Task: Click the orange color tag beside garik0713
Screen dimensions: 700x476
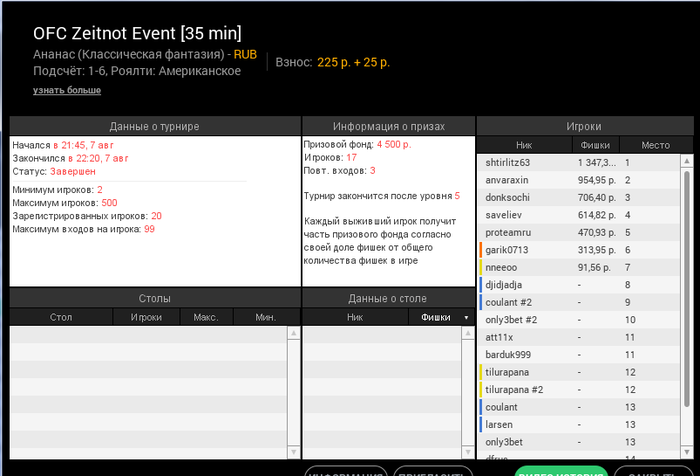Action: 480,250
